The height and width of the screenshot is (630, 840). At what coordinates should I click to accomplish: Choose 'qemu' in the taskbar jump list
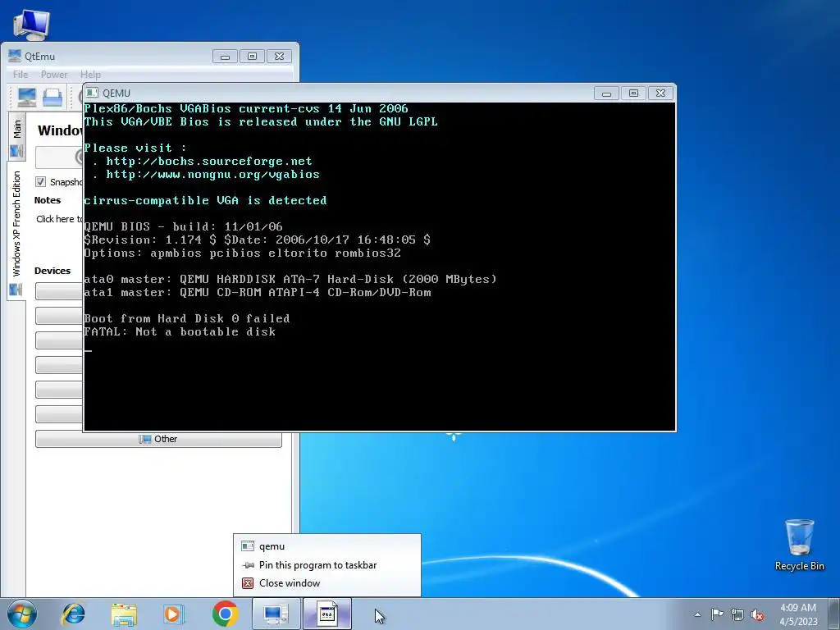[326, 546]
